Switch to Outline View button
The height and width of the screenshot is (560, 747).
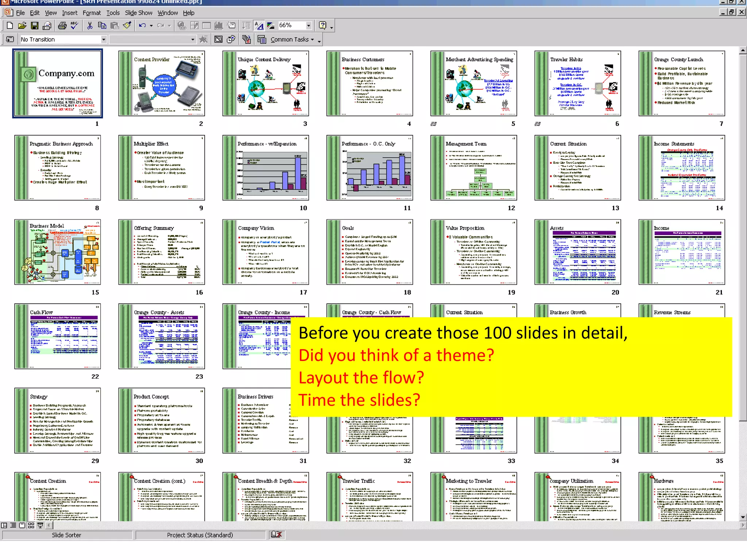[x=13, y=525]
